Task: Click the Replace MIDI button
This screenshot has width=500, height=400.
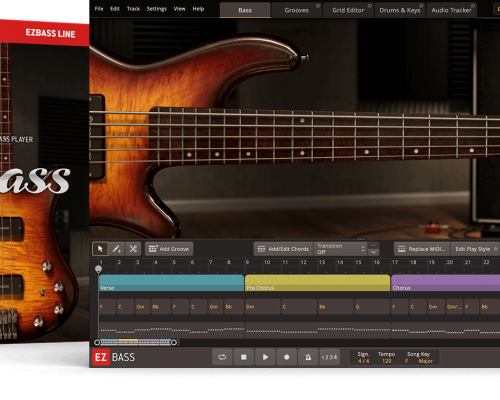Action: coord(422,249)
